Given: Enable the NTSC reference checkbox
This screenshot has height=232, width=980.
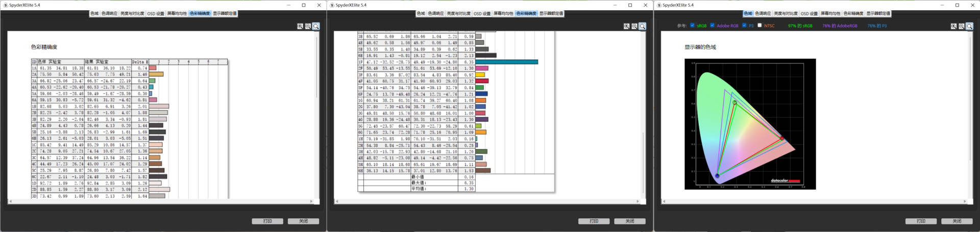Looking at the screenshot, I should pos(759,25).
